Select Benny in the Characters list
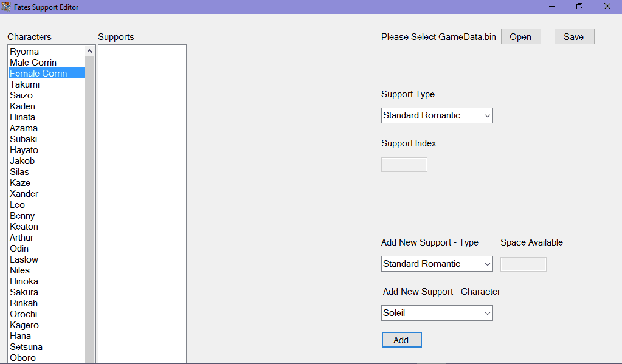This screenshot has height=364, width=622. [46, 216]
